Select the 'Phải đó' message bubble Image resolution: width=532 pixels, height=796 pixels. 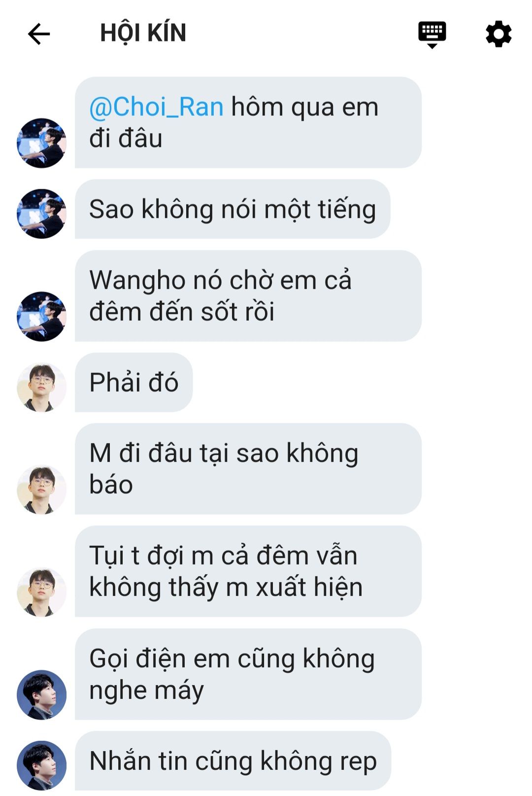(x=133, y=383)
